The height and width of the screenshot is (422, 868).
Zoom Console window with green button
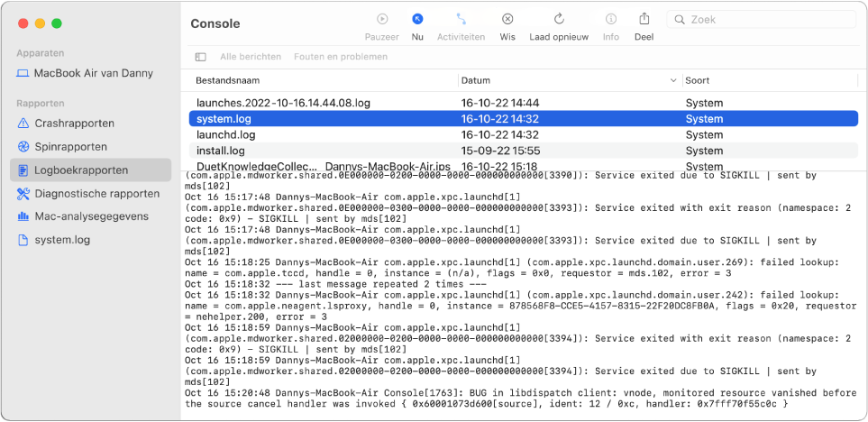click(x=57, y=23)
